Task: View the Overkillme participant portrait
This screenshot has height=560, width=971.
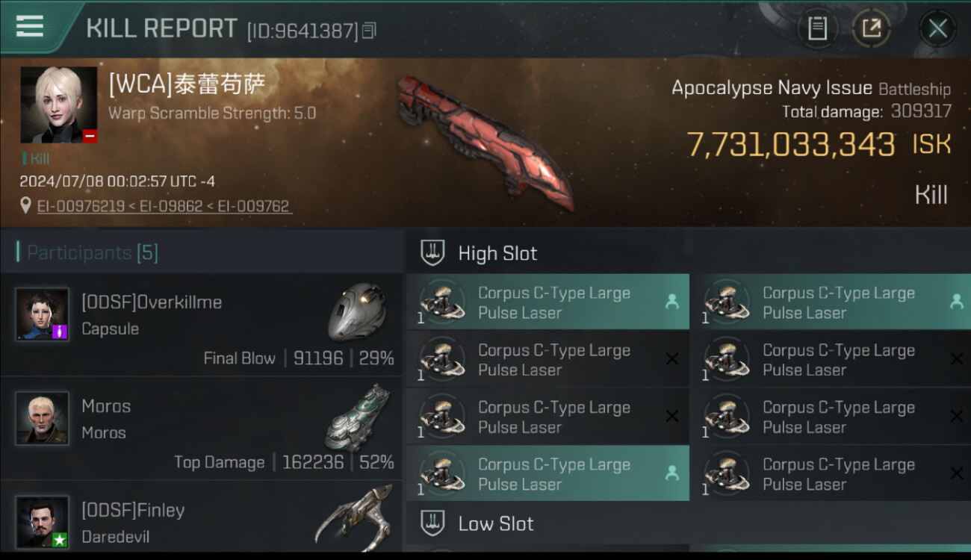Action: [43, 314]
